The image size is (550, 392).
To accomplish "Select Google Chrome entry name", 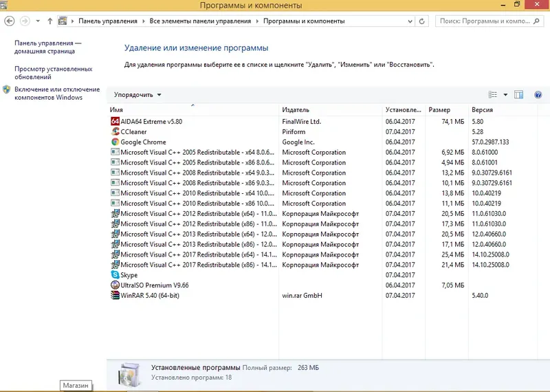I will click(143, 142).
